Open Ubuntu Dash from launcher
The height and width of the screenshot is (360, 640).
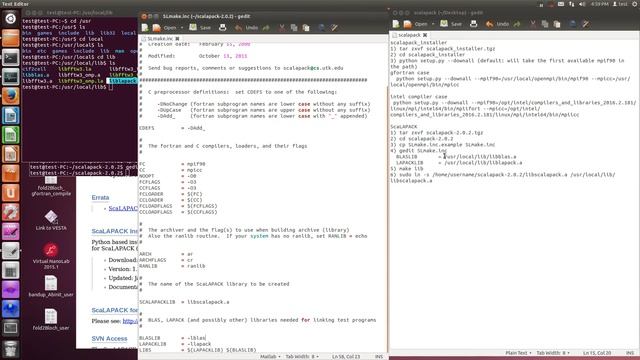11,18
